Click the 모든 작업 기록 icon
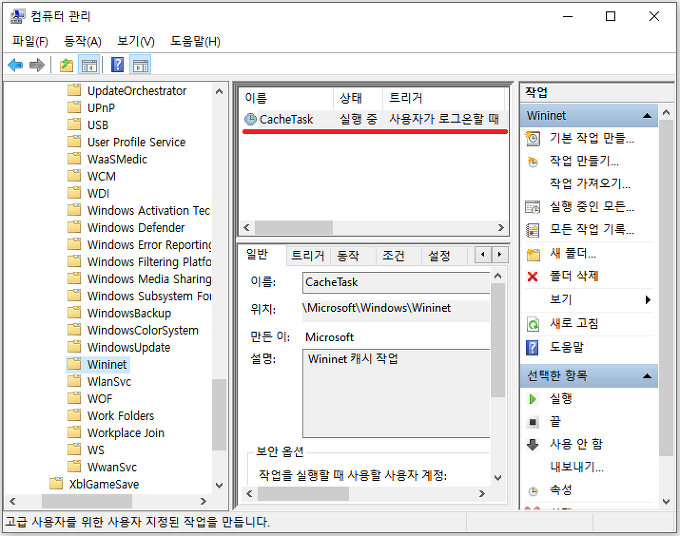This screenshot has width=680, height=536. [x=533, y=229]
